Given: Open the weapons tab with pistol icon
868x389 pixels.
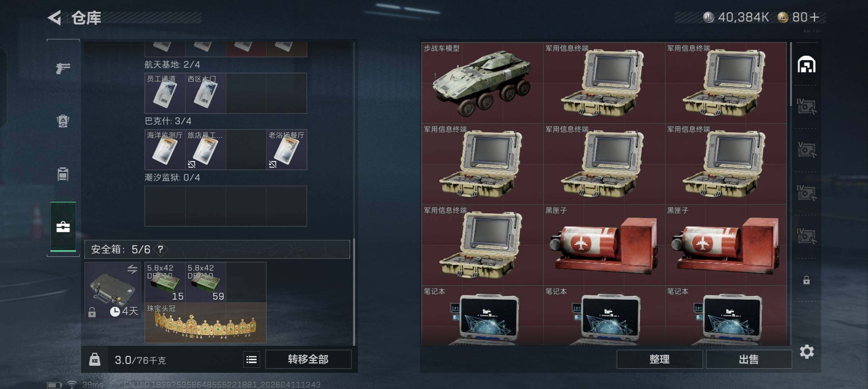Looking at the screenshot, I should (63, 68).
